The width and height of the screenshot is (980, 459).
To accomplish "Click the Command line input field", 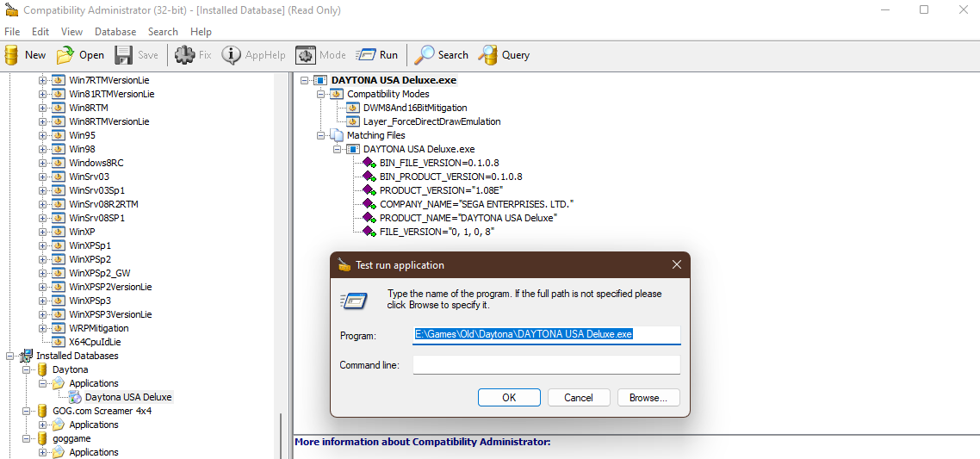I will point(547,364).
